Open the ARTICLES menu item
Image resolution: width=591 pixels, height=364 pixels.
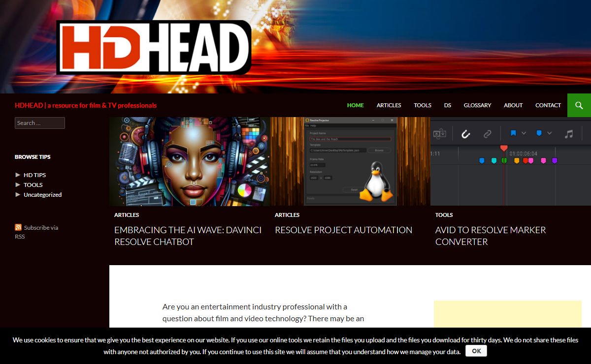(389, 105)
